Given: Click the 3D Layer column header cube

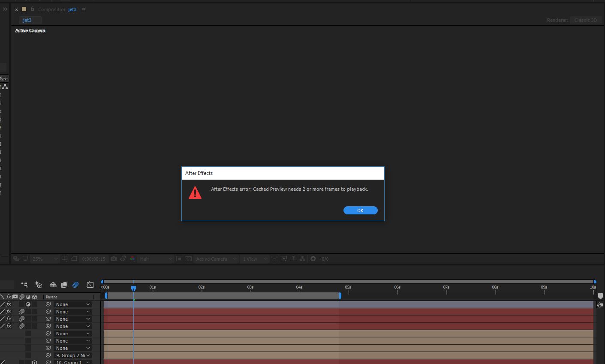Looking at the screenshot, I should point(35,297).
